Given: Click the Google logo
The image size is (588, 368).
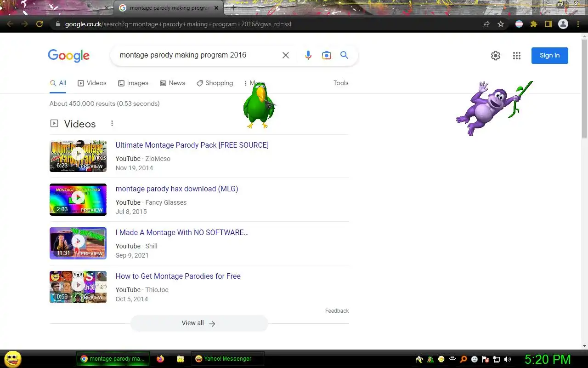Looking at the screenshot, I should click(68, 56).
